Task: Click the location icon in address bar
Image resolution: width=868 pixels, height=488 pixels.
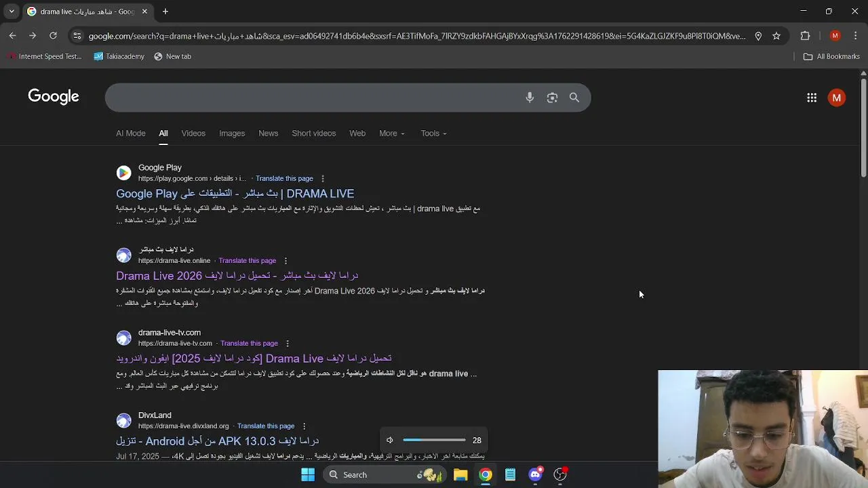Action: pyautogui.click(x=758, y=36)
